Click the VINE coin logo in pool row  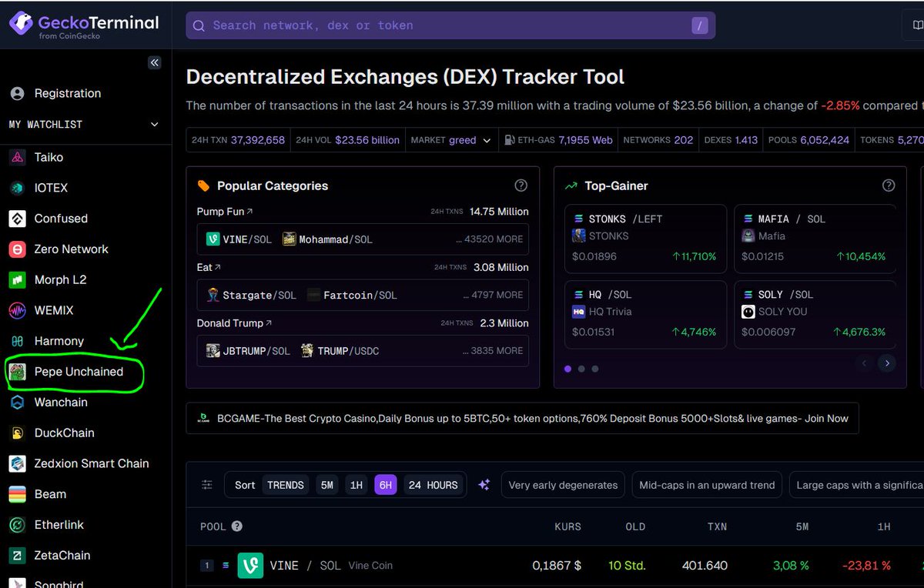[250, 566]
